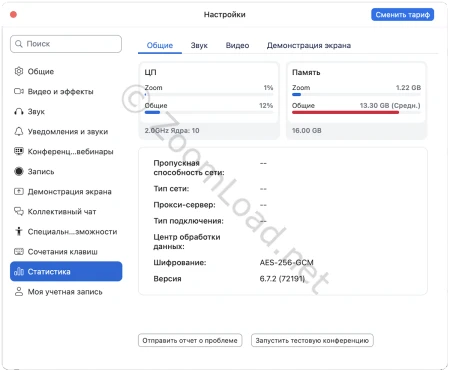Image resolution: width=450 pixels, height=372 pixels.
Task: Click the AES-256-GCM encryption value
Action: 286,262
